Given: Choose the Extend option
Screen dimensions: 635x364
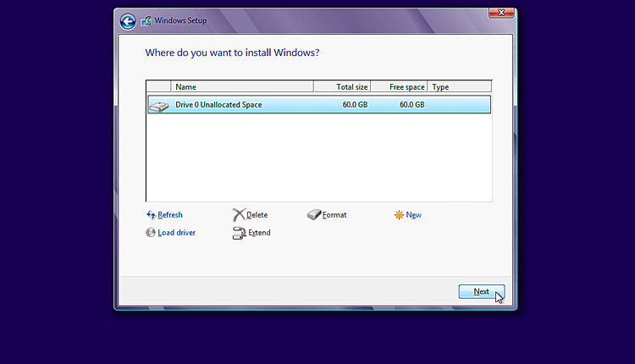Looking at the screenshot, I should click(259, 233).
